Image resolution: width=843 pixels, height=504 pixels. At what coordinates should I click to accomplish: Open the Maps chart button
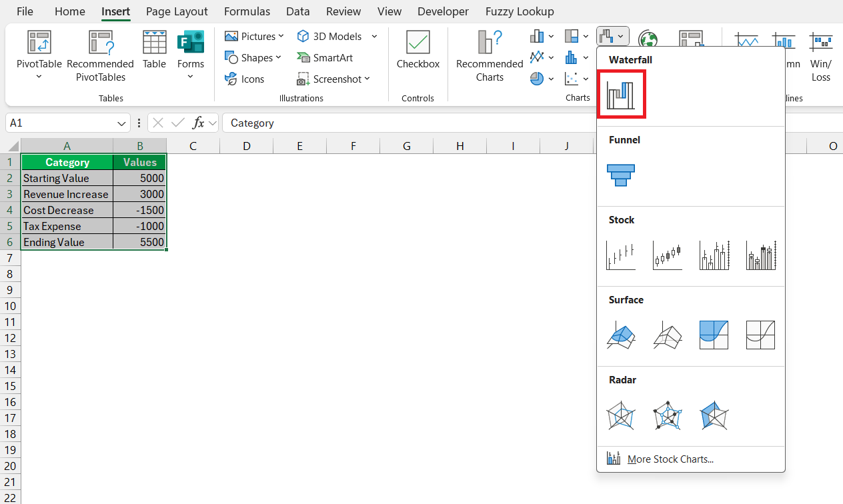click(x=648, y=38)
